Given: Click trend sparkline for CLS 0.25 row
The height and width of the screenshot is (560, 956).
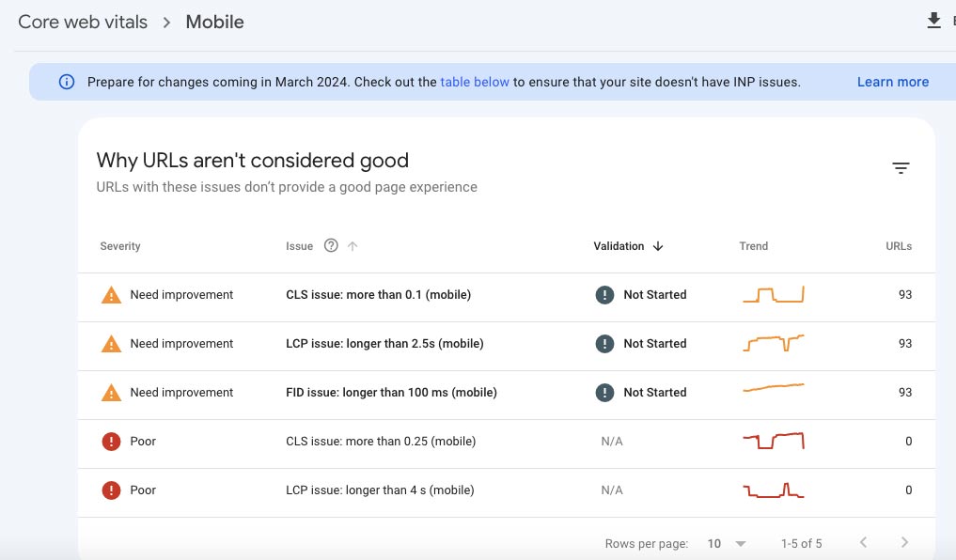Looking at the screenshot, I should point(773,440).
